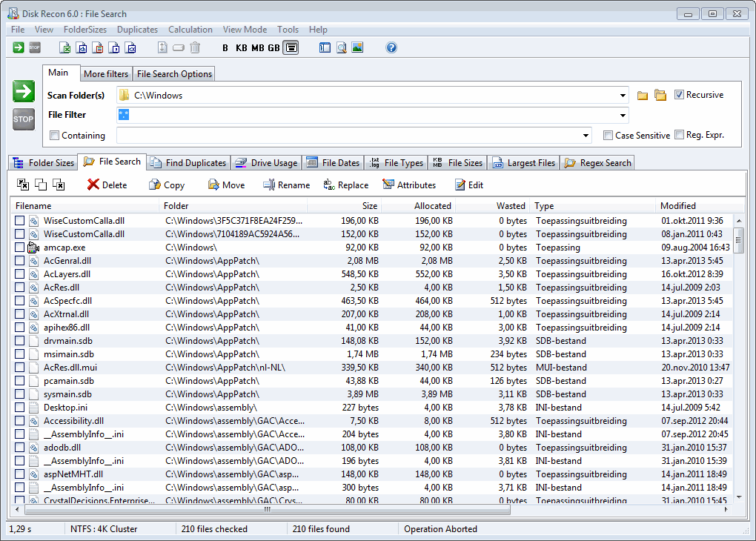
Task: Open the Find Duplicates tab
Action: 188,163
